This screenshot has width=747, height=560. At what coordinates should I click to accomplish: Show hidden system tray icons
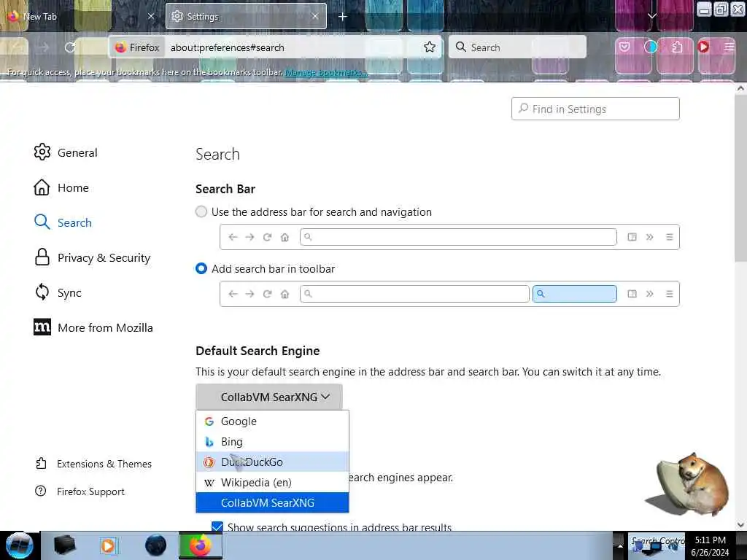click(620, 545)
